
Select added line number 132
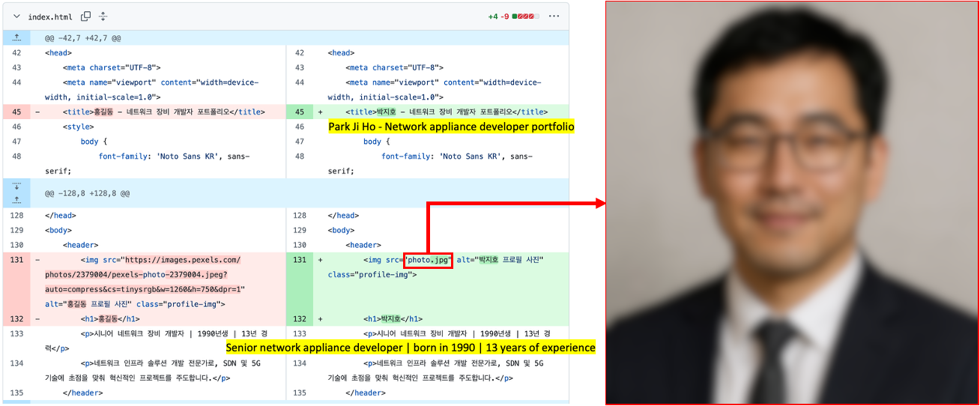pyautogui.click(x=299, y=319)
